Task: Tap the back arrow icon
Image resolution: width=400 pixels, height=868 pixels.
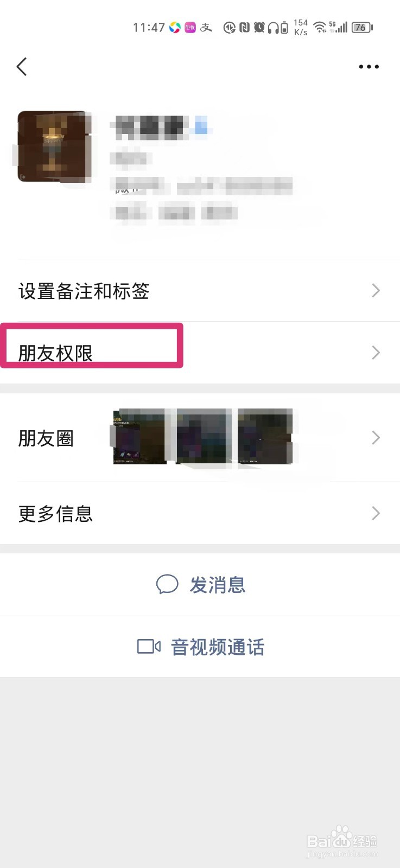Action: coord(22,67)
